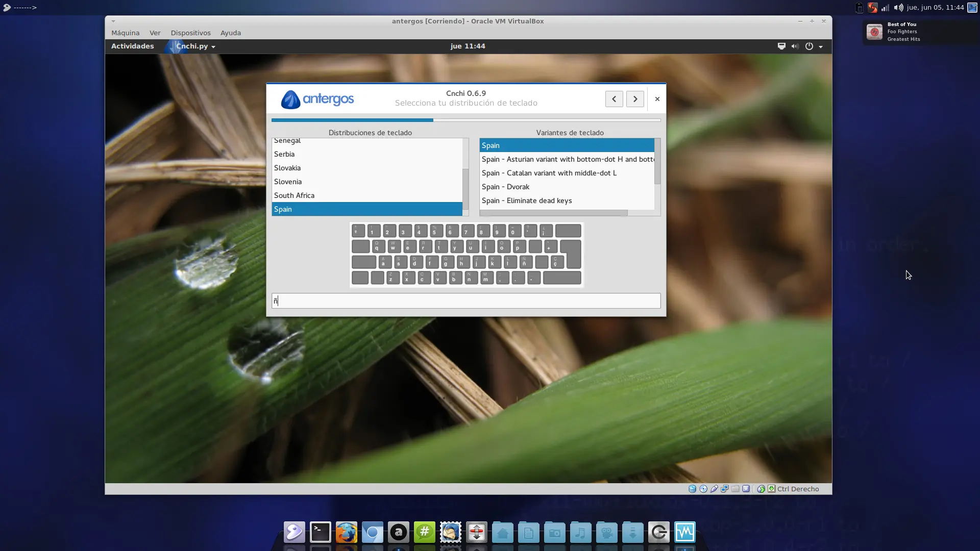Screen dimensions: 980x551
Task: Click the keyboard layout preview image
Action: pos(467,255)
